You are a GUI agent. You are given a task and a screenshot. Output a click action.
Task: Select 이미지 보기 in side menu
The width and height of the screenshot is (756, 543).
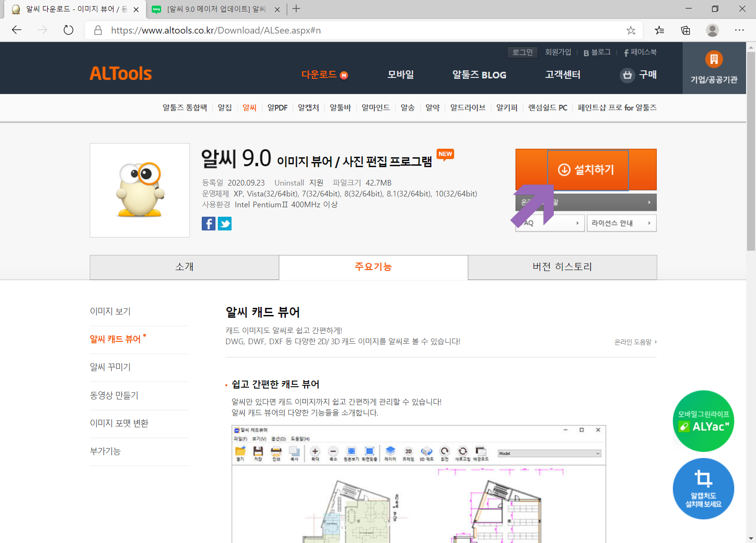click(x=111, y=311)
